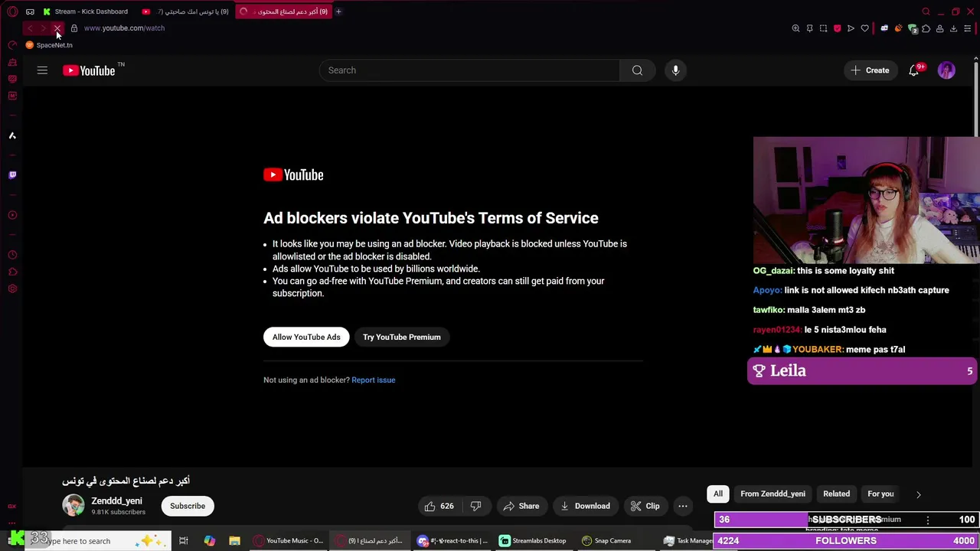Open the more actions three-dot menu
The width and height of the screenshot is (980, 551).
[x=683, y=506]
